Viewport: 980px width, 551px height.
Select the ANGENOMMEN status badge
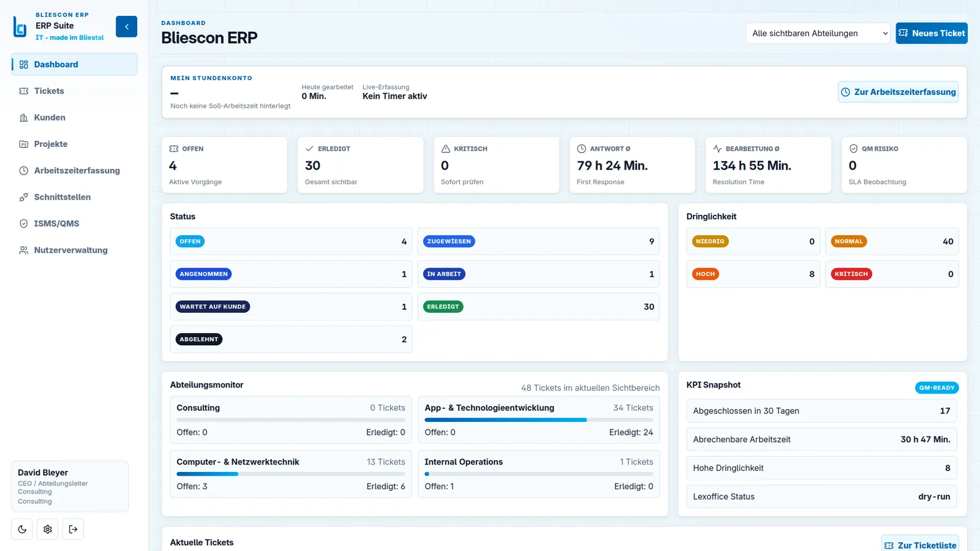pyautogui.click(x=203, y=274)
